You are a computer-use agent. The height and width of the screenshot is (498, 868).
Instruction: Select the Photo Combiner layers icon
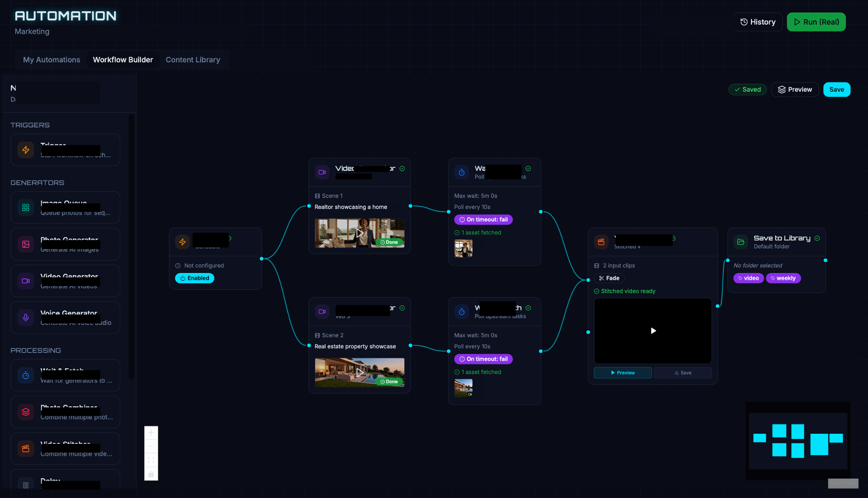click(x=26, y=412)
